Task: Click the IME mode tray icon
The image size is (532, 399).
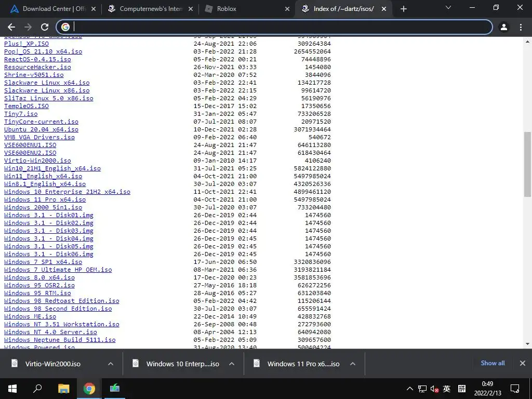Action: pyautogui.click(x=462, y=389)
